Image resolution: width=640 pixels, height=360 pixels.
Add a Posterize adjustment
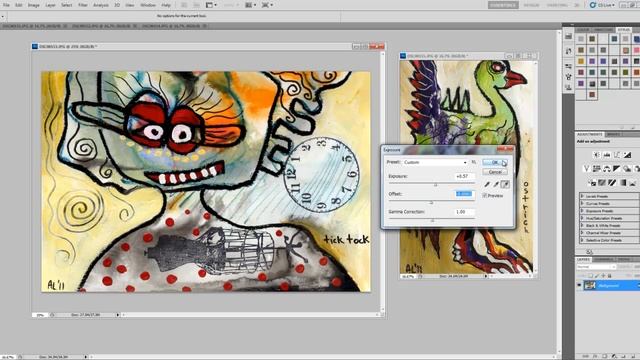(x=602, y=183)
